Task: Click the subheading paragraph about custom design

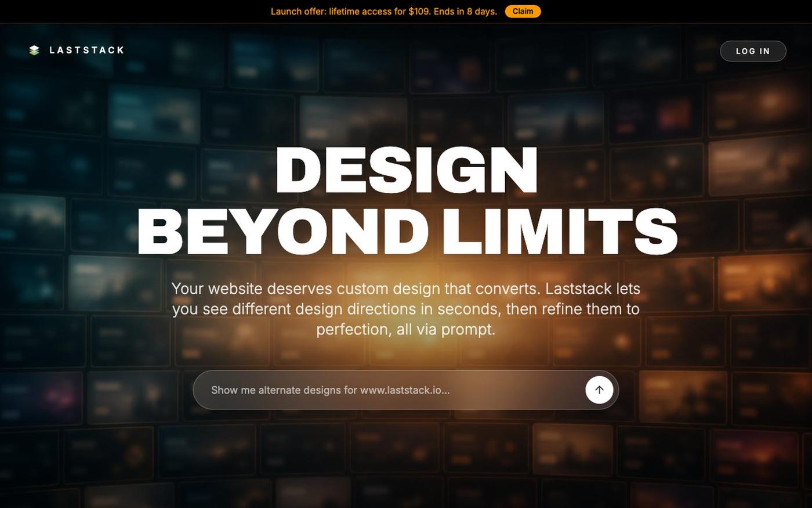Action: (x=406, y=309)
